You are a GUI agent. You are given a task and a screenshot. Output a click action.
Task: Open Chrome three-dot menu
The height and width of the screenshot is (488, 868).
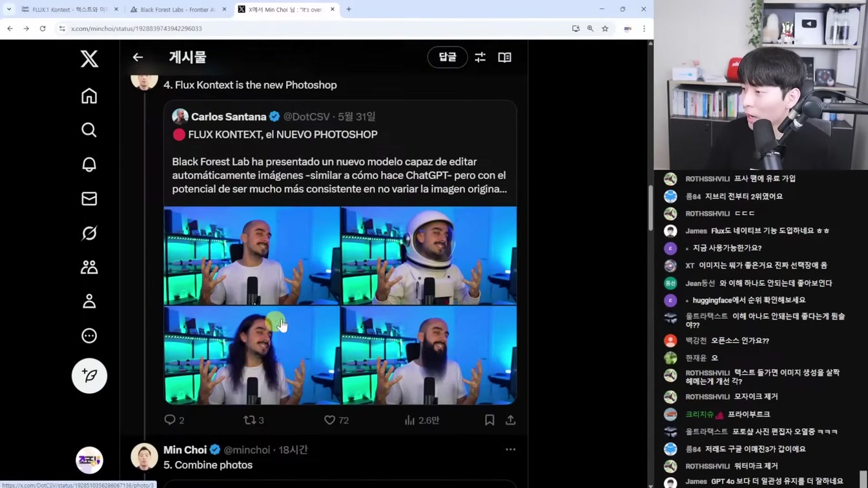pos(644,28)
